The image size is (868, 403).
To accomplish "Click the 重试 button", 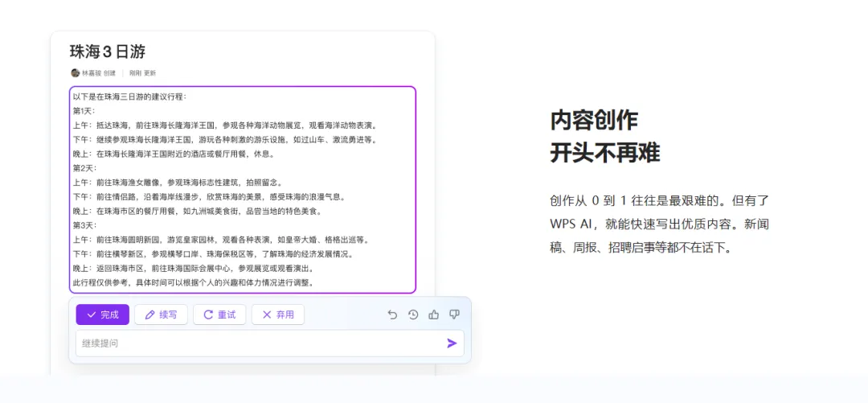I will 219,315.
